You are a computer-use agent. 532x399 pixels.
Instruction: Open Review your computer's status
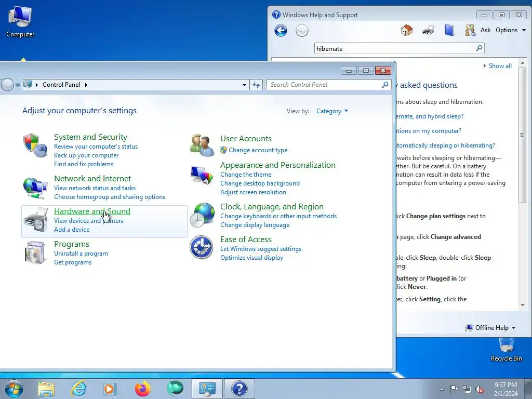(x=96, y=147)
